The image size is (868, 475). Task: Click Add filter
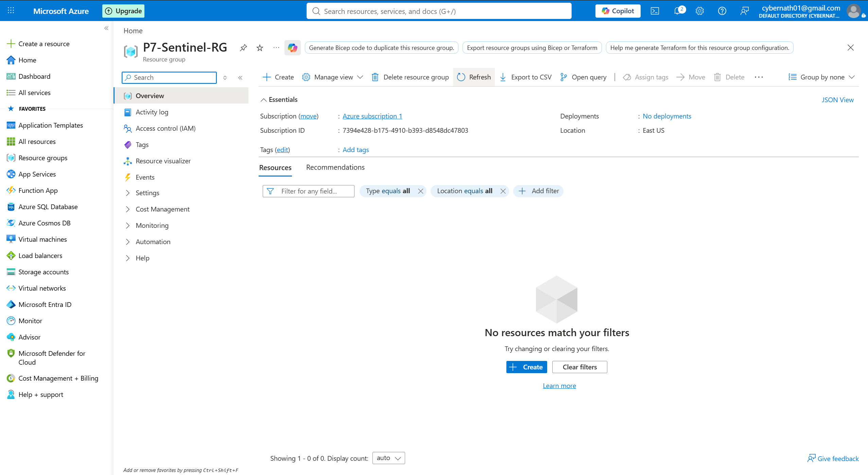(538, 191)
